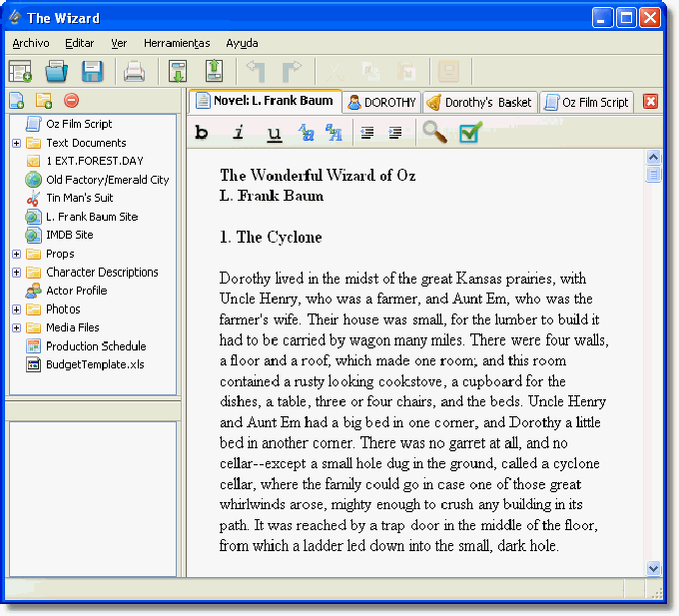Select Old Factory/Emerald City item

pos(108,180)
